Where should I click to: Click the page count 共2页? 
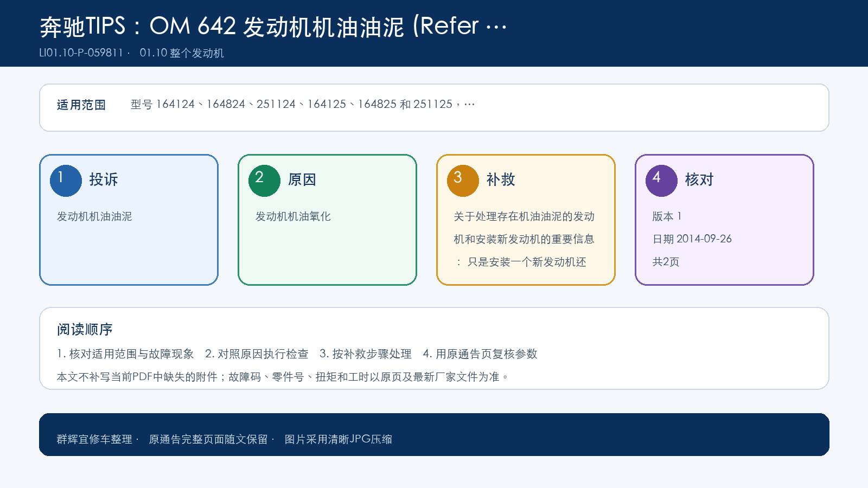click(666, 262)
